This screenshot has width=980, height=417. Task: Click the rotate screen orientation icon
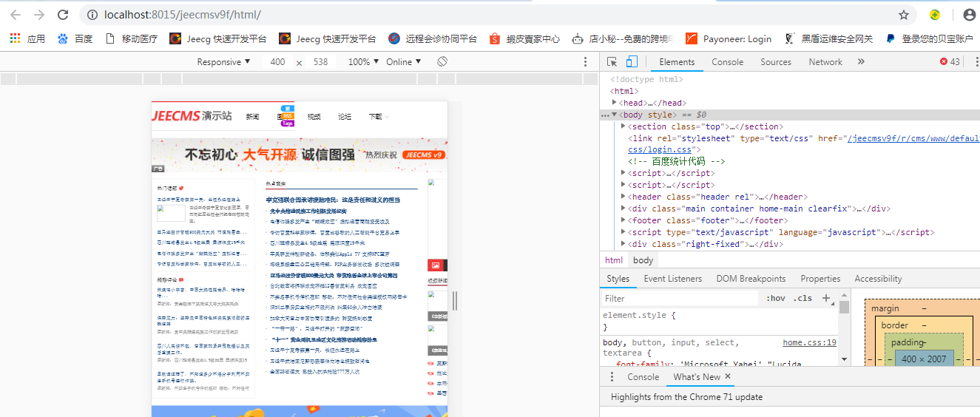(x=442, y=61)
